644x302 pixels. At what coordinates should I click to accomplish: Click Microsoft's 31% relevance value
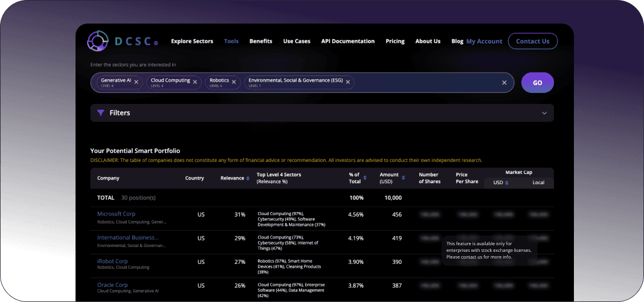point(240,214)
